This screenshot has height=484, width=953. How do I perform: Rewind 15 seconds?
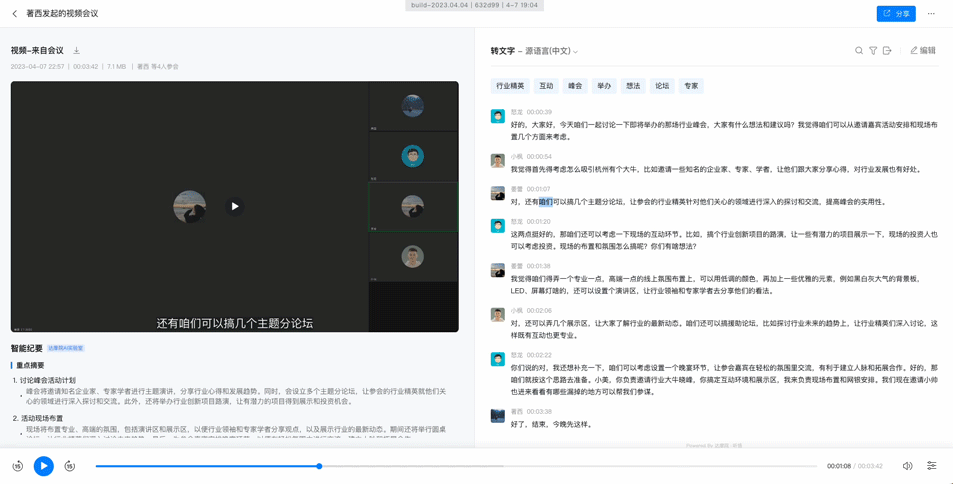pyautogui.click(x=18, y=466)
